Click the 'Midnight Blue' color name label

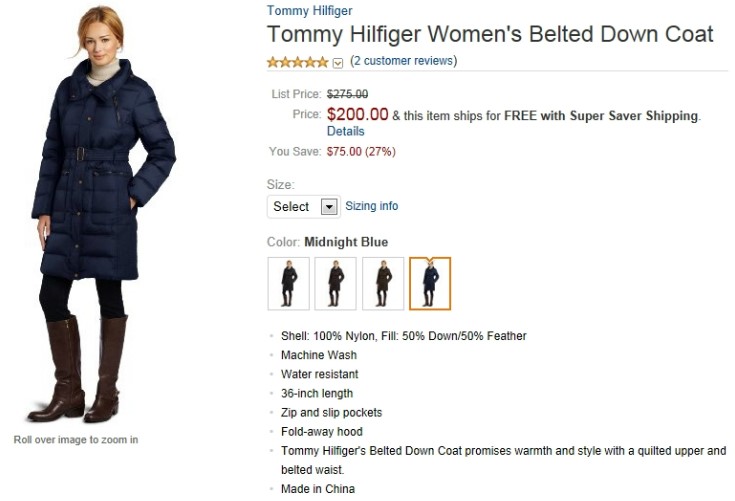(x=346, y=242)
